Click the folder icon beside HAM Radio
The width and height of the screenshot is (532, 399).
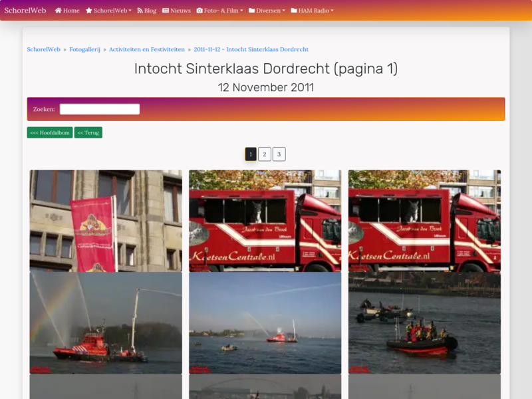tap(294, 11)
